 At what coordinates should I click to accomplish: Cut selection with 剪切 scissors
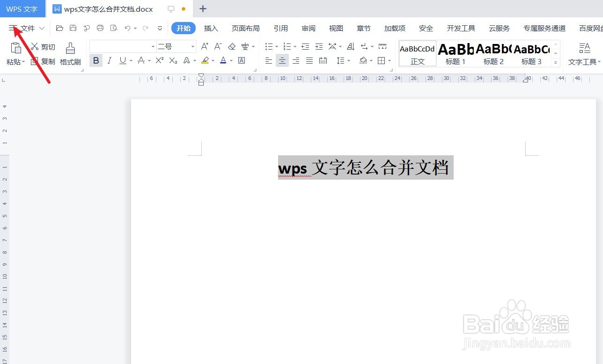click(43, 47)
